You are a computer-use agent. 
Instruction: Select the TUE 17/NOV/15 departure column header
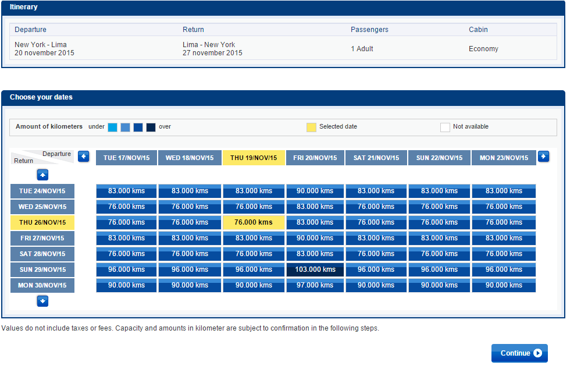pos(126,158)
